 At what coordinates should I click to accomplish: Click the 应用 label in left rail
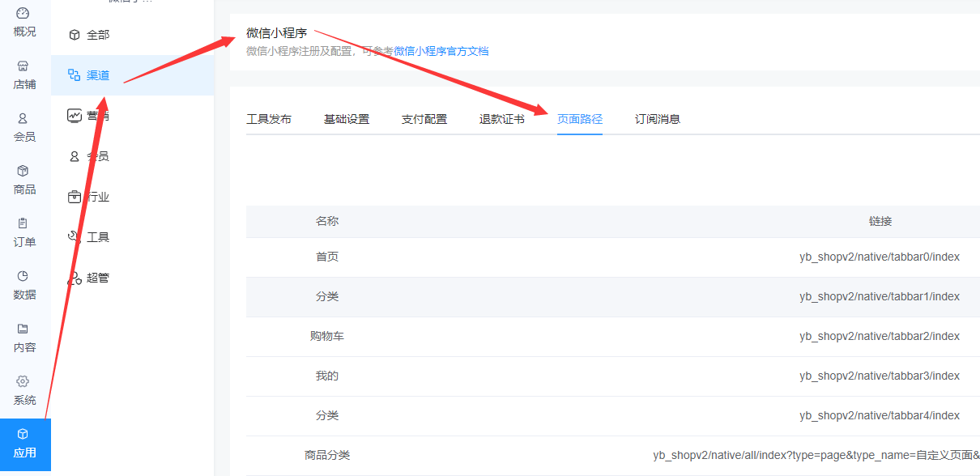(x=24, y=453)
